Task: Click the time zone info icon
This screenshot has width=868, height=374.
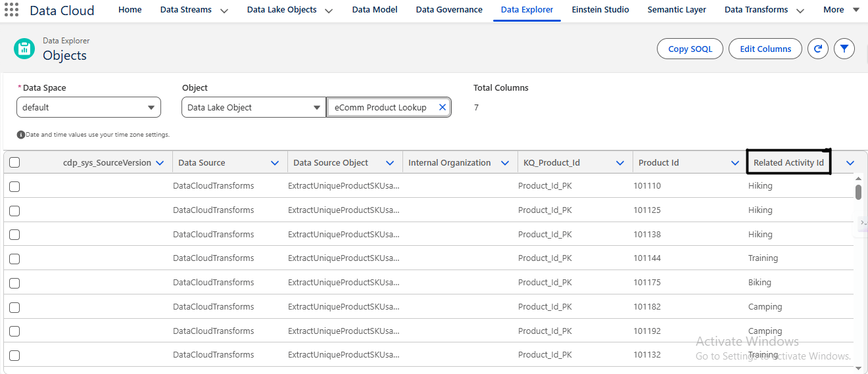Action: [21, 135]
